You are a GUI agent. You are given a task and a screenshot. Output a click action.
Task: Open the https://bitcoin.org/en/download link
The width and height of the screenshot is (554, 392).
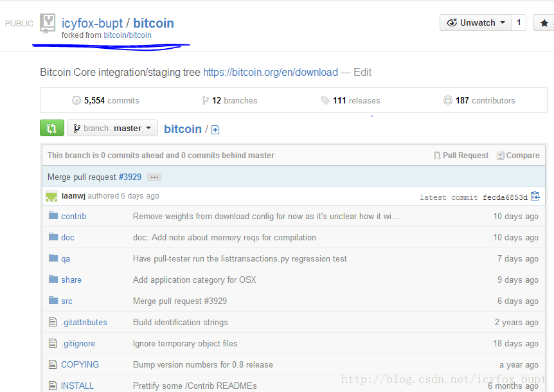(x=271, y=73)
